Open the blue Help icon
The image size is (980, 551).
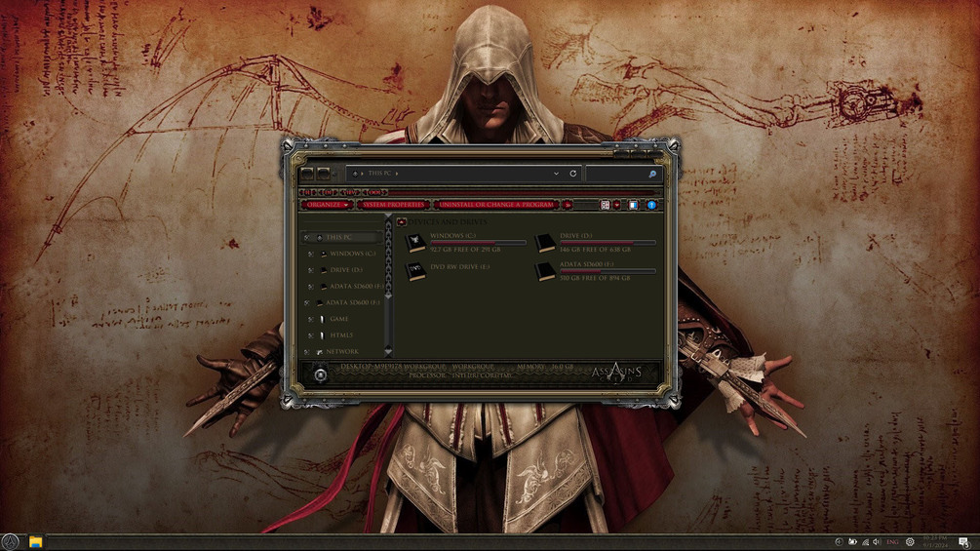651,205
